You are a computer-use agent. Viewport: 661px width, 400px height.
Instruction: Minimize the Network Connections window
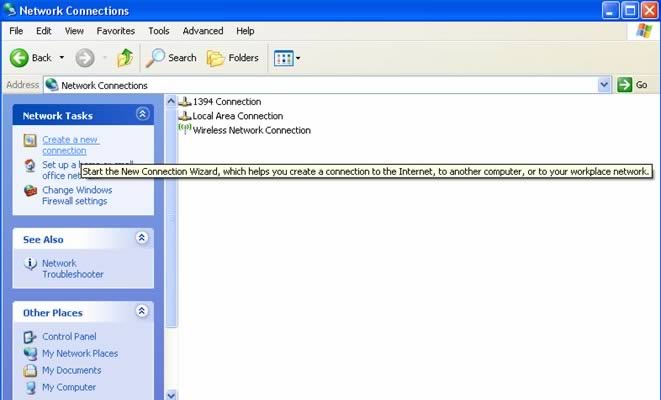pos(610,11)
